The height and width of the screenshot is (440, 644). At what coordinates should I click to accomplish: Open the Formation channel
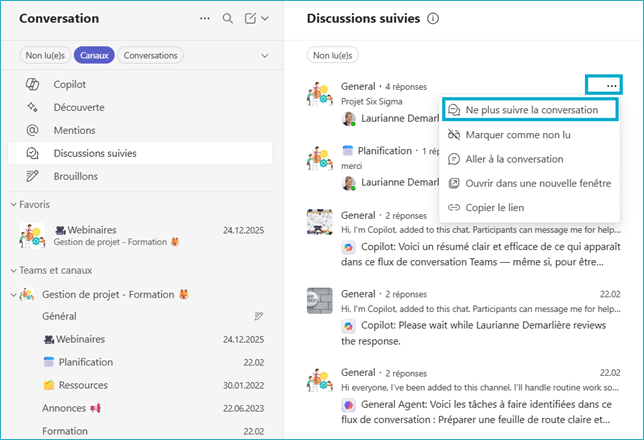pyautogui.click(x=140, y=431)
